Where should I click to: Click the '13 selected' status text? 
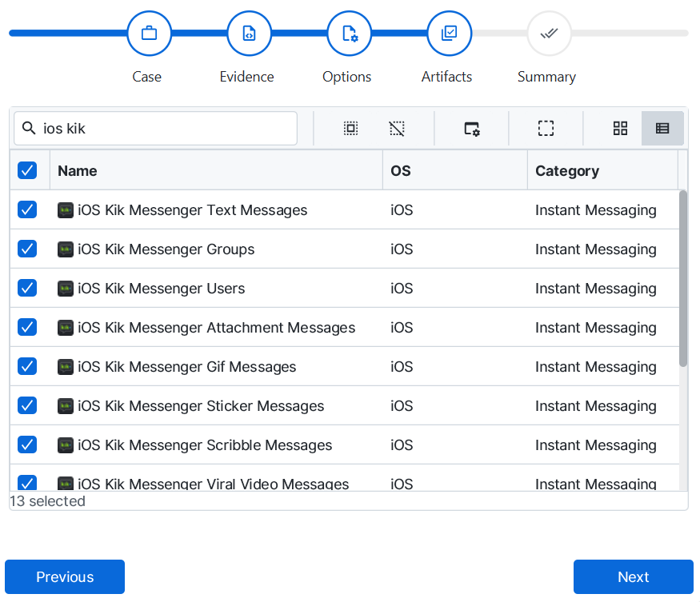click(x=47, y=501)
